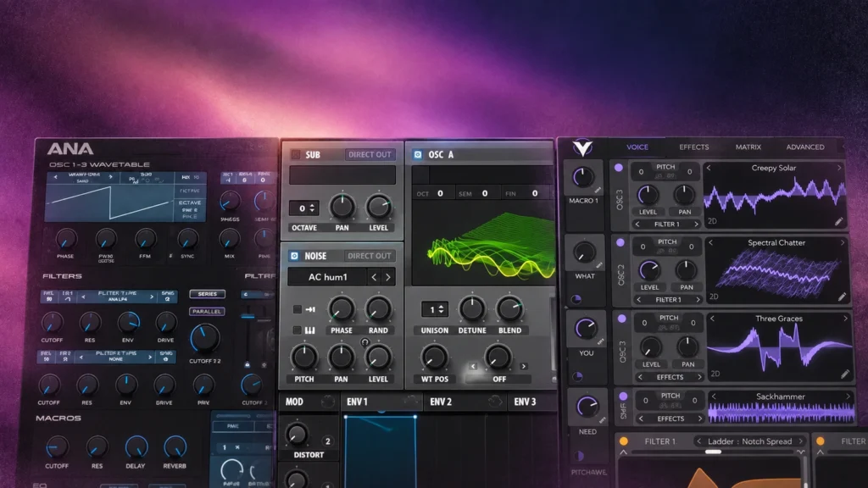Click the ANA logo
The height and width of the screenshot is (488, 868).
70,148
